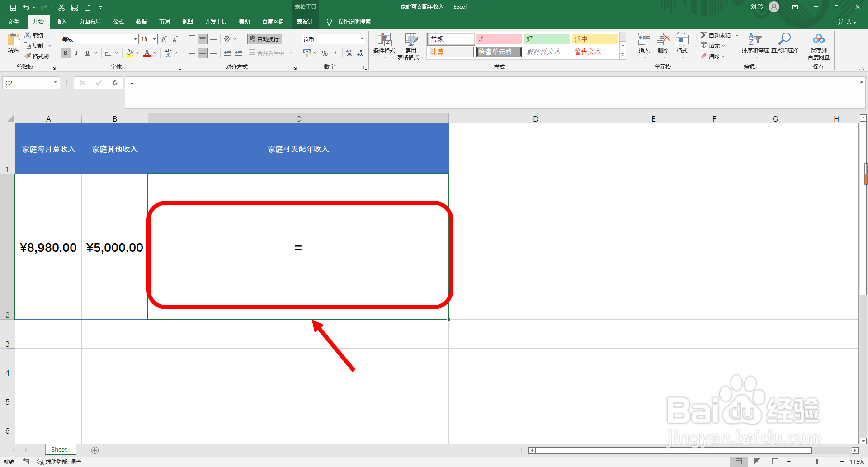Apply percent style to the cell
Screen dimensions: 868x467
325,53
